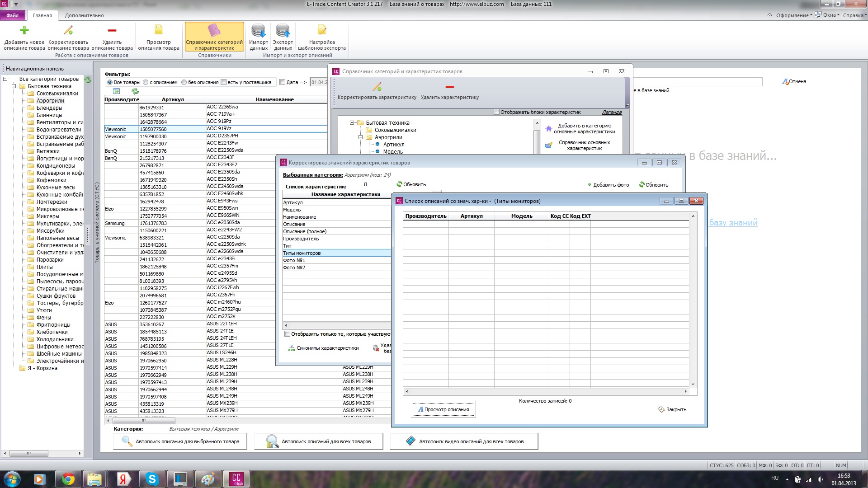The image size is (868, 488).
Task: Open the Легенда link
Action: pos(612,112)
